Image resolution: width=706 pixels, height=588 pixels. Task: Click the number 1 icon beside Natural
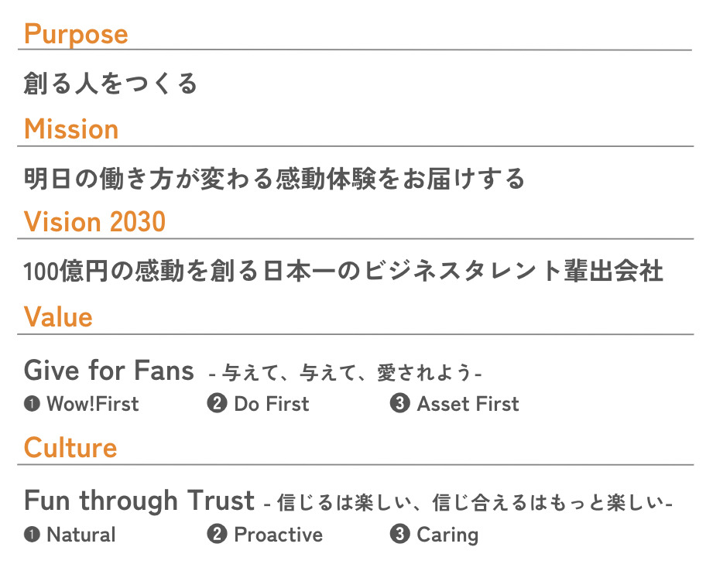click(32, 535)
